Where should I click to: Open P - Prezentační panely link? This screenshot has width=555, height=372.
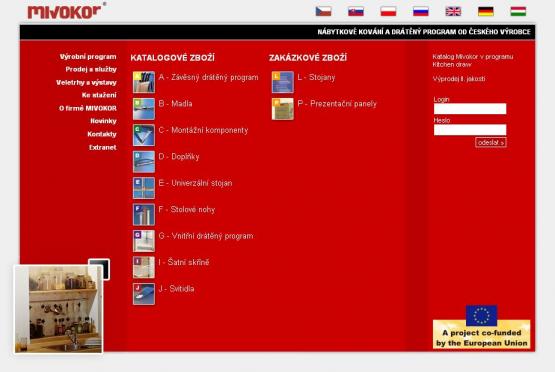point(337,104)
